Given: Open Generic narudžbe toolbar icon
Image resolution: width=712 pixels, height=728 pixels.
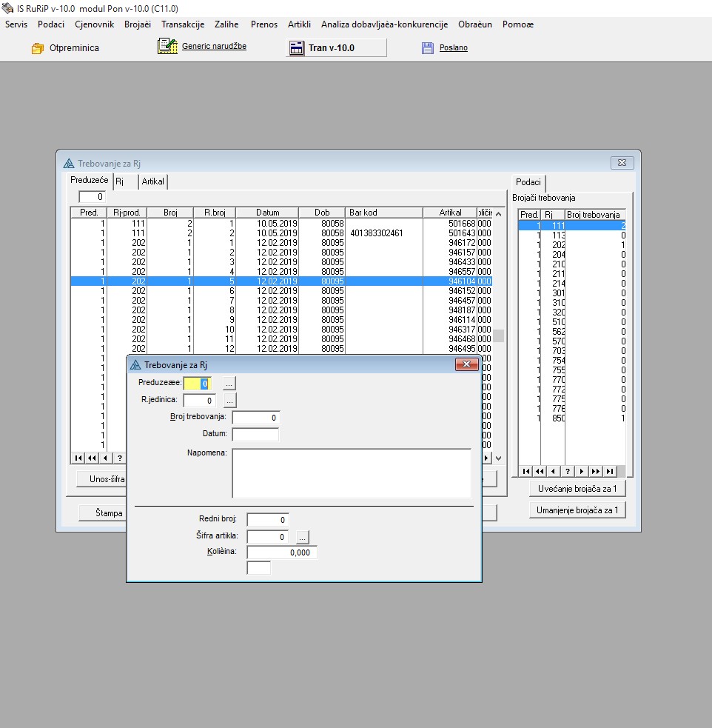Looking at the screenshot, I should pos(168,46).
